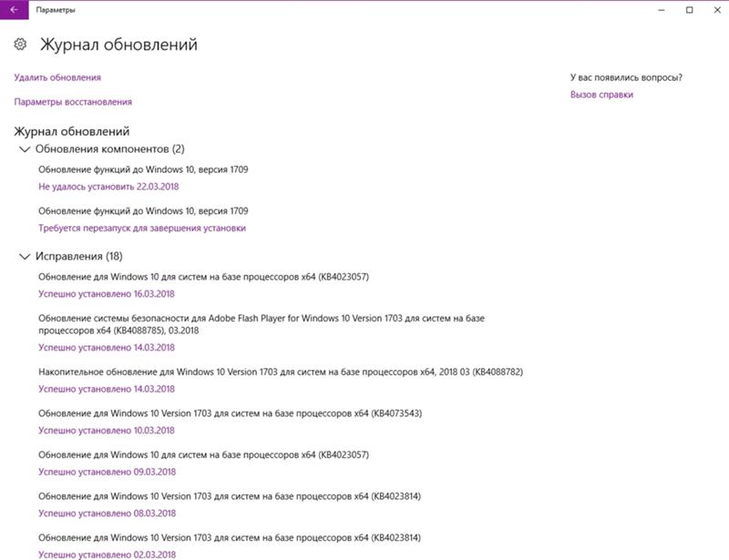Screen dimensions: 729x560
Task: Open the Успешно установлено 08.03.2018 link
Action: [107, 513]
